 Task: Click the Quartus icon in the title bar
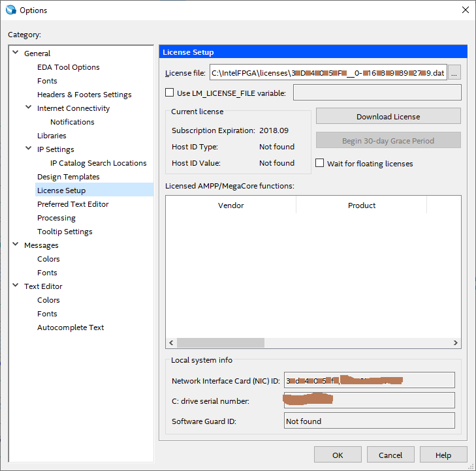point(11,10)
